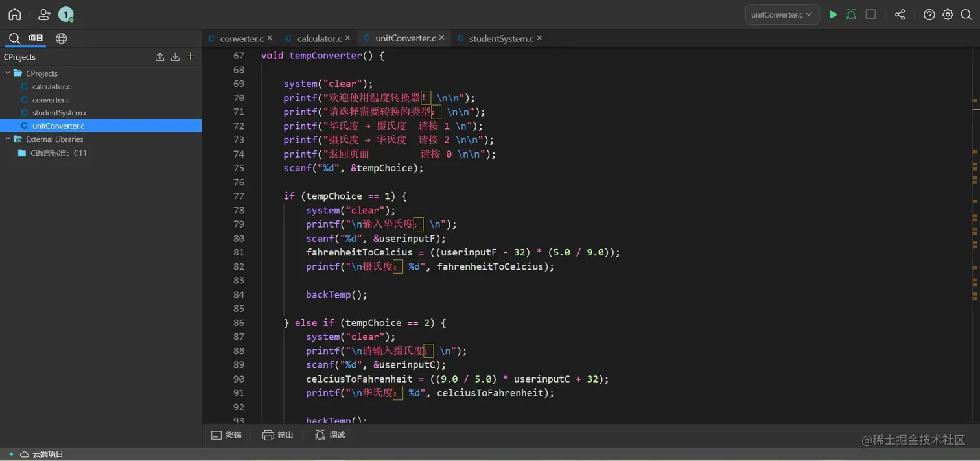980x461 pixels.
Task: Click the printf 返回页面 line 74
Action: pos(390,154)
